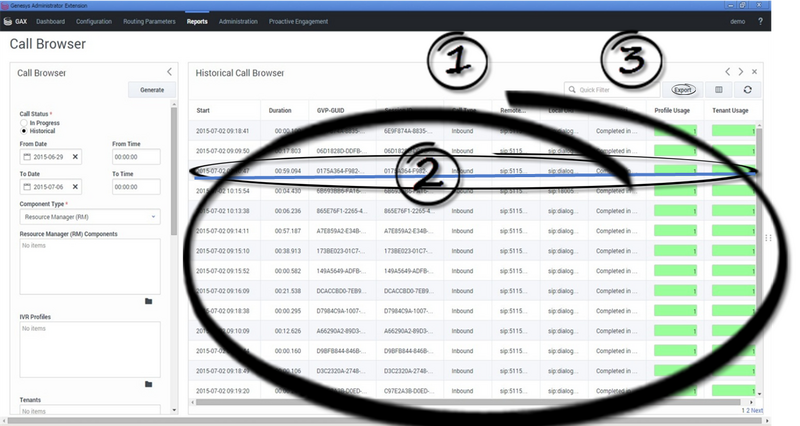Image resolution: width=800 pixels, height=426 pixels.
Task: Select row with GUID D7984C9A-1007
Action: [x=472, y=311]
